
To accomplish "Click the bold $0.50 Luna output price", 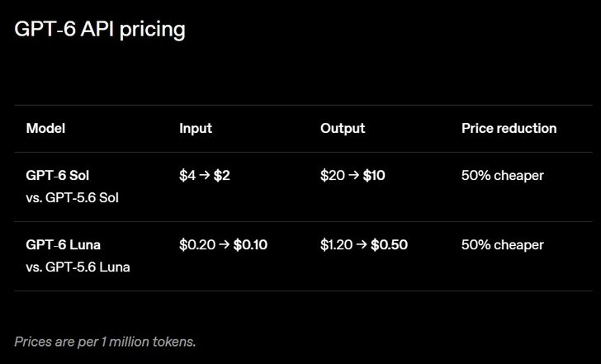I will (389, 245).
